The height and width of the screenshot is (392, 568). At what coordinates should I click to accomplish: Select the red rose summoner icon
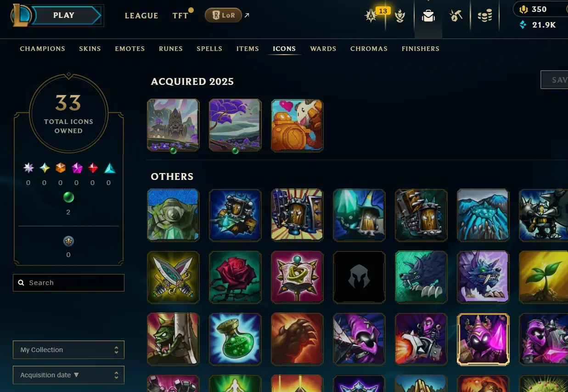click(235, 277)
